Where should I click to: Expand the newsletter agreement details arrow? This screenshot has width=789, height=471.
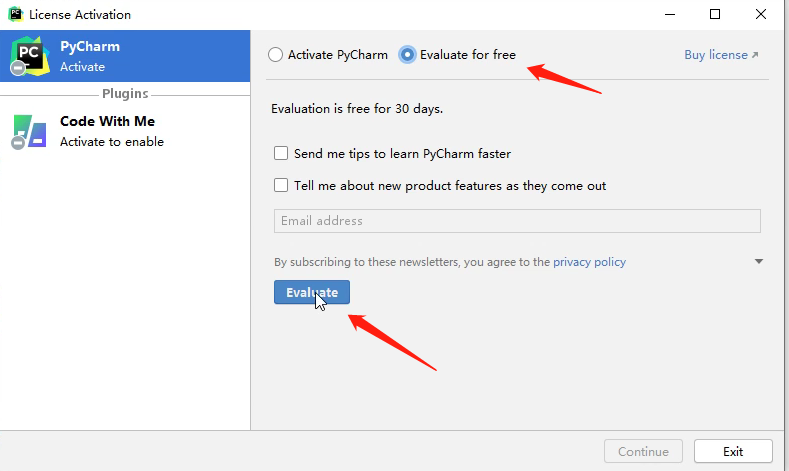point(759,261)
